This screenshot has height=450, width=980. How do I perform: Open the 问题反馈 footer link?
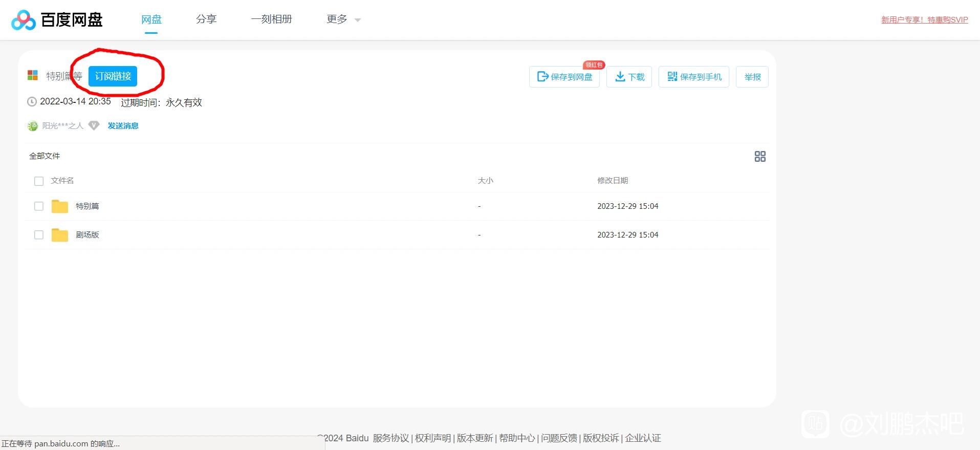(559, 438)
